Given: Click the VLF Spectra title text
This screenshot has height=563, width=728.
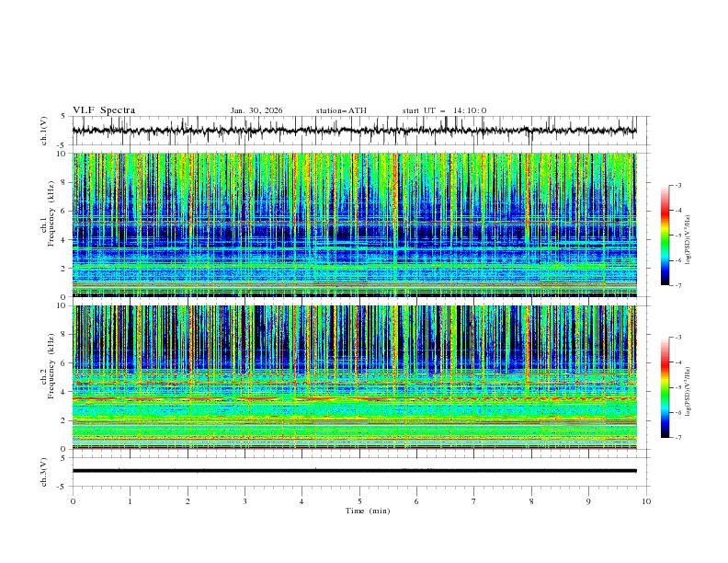Looking at the screenshot, I should (x=104, y=110).
